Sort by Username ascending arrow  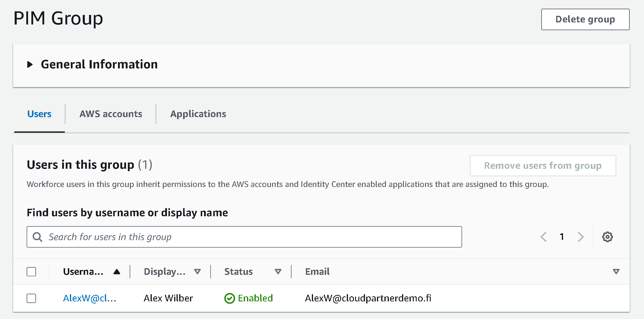click(117, 272)
